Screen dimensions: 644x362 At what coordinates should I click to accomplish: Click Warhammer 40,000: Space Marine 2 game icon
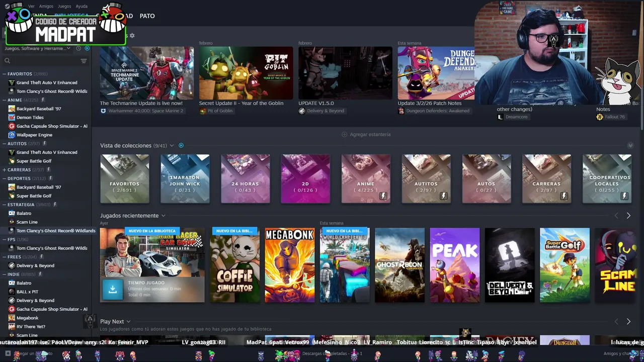[x=103, y=111]
